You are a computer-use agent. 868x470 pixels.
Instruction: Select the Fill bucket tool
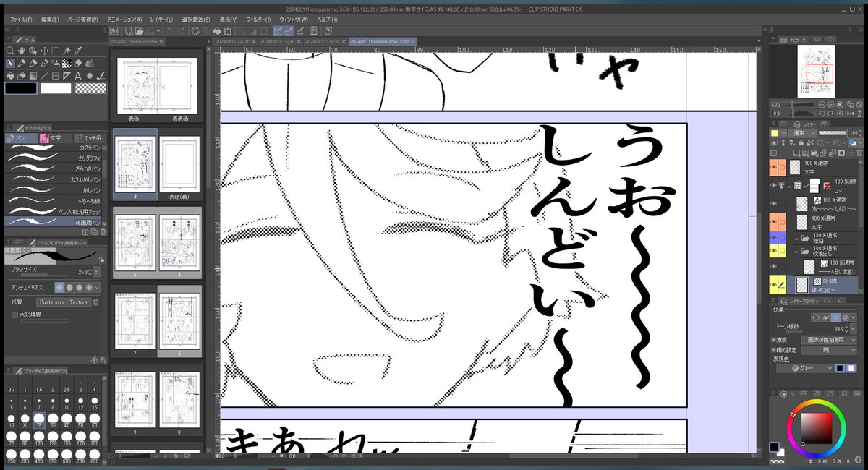point(10,76)
